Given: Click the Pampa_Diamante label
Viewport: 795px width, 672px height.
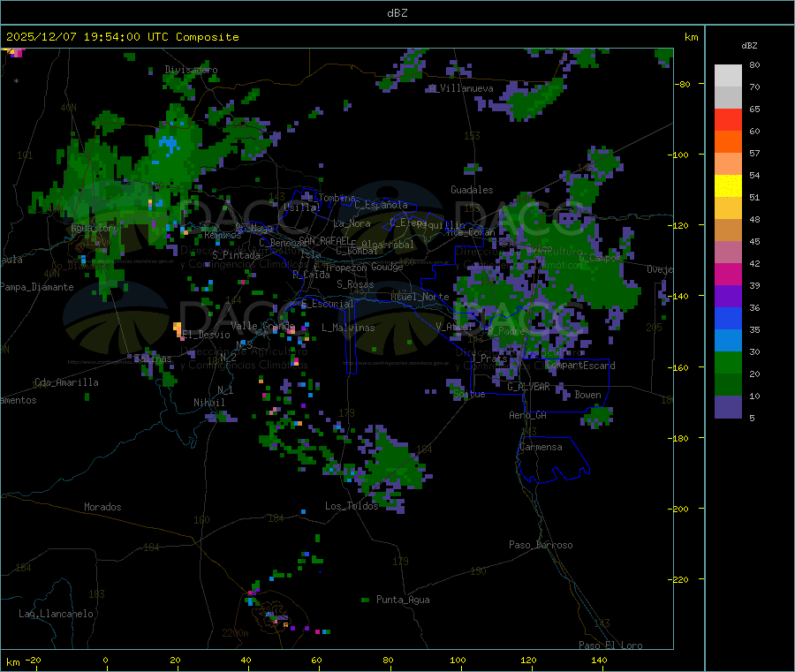Looking at the screenshot, I should point(37,287).
